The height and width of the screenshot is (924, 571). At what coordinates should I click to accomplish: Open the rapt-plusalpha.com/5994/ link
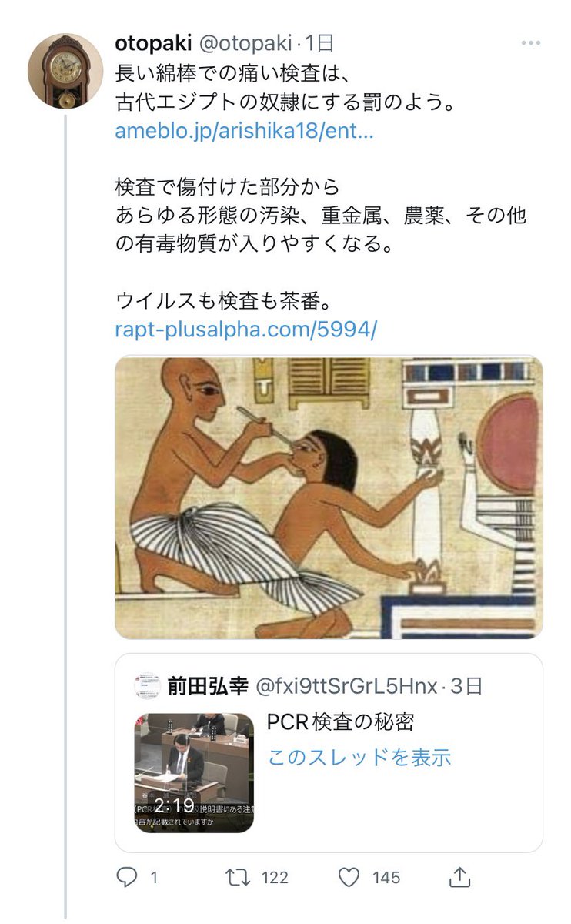(246, 330)
